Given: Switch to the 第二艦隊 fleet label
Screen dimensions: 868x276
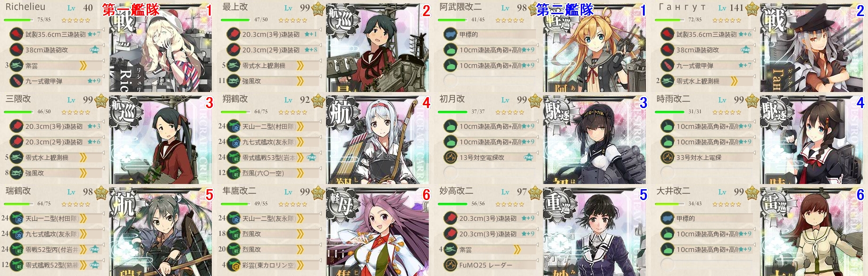Looking at the screenshot, I should 565,9.
